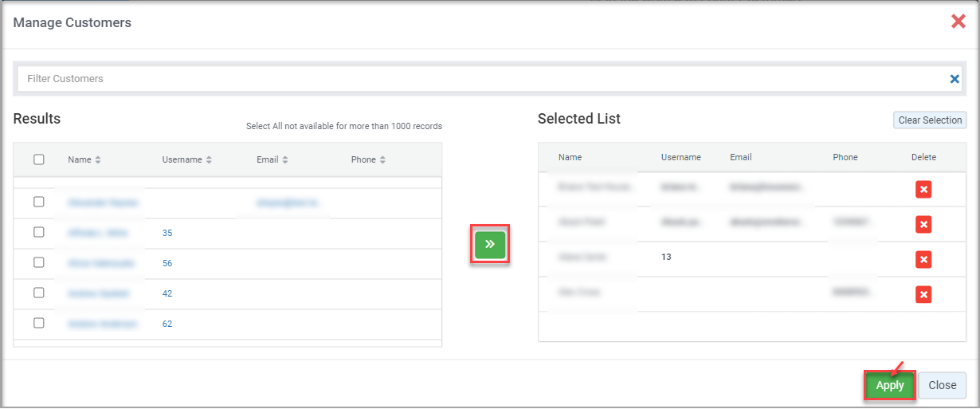The height and width of the screenshot is (409, 980).
Task: Check the customer row with username 35
Action: [x=39, y=232]
